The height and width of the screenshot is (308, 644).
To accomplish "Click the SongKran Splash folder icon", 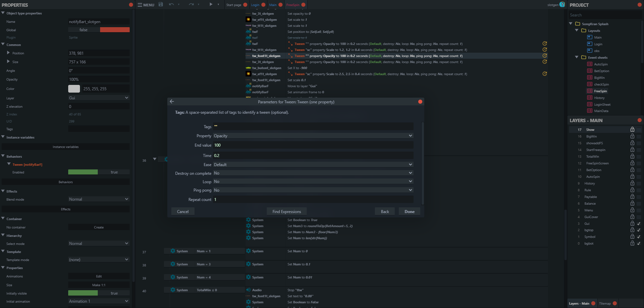I will (x=578, y=24).
